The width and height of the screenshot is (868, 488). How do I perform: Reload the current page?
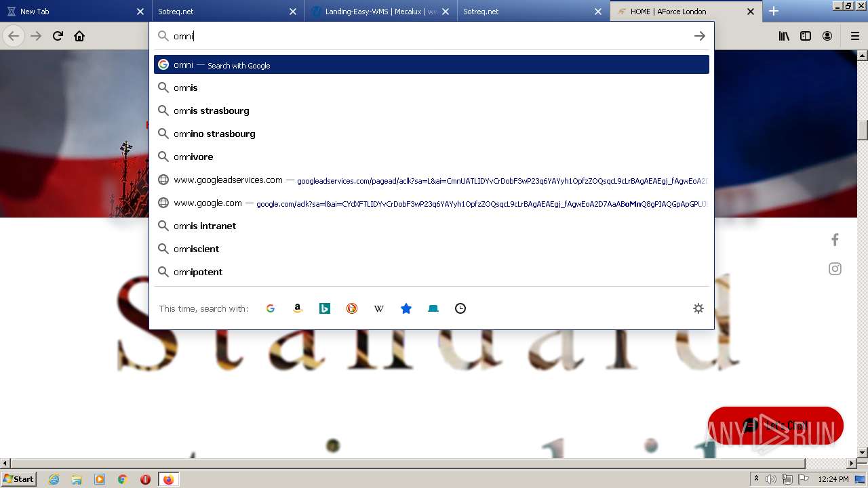coord(58,36)
